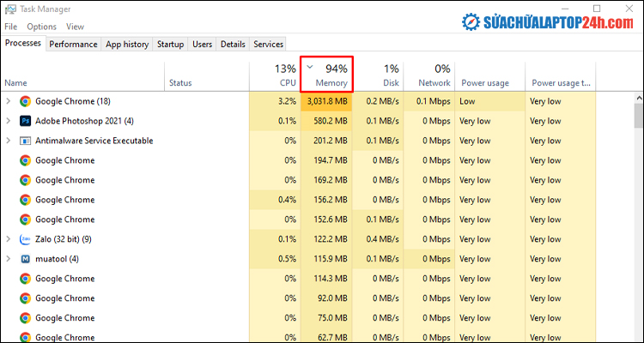
Task: Switch to the Startup tab
Action: pyautogui.click(x=170, y=44)
